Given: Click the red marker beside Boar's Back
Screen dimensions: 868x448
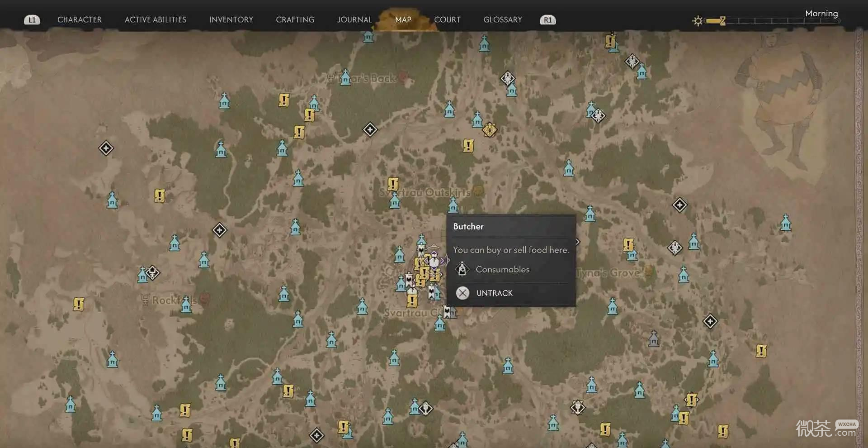Looking at the screenshot, I should tap(403, 78).
